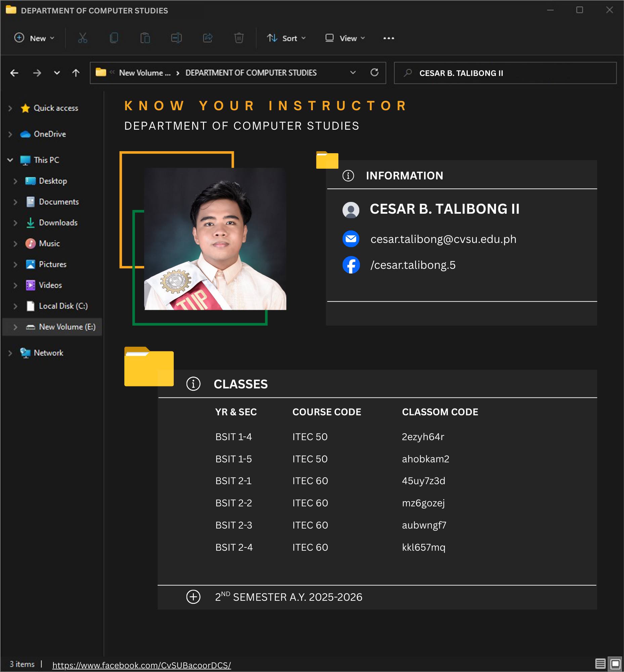Refresh the address bar location
This screenshot has height=672, width=624.
pyautogui.click(x=374, y=73)
